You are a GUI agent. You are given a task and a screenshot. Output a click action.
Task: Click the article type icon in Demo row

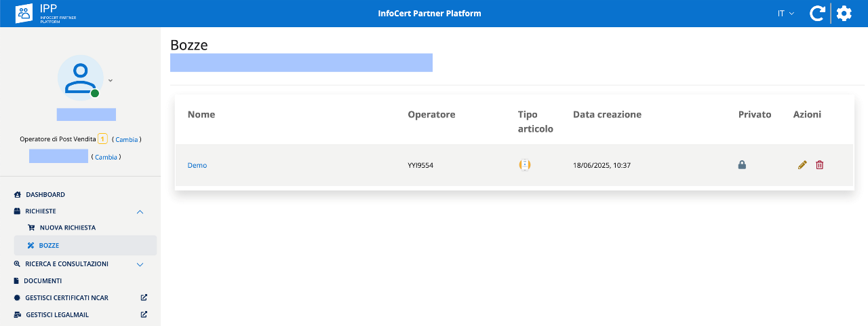tap(524, 165)
